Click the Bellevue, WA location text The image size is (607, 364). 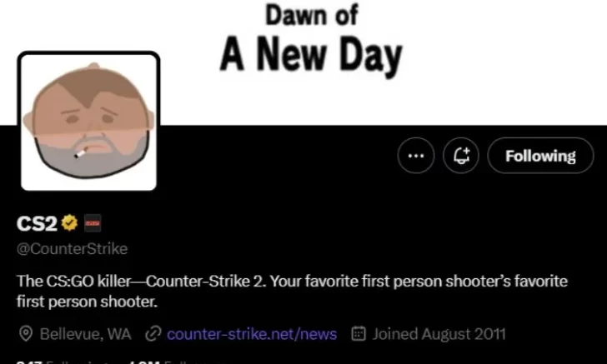[x=86, y=334]
